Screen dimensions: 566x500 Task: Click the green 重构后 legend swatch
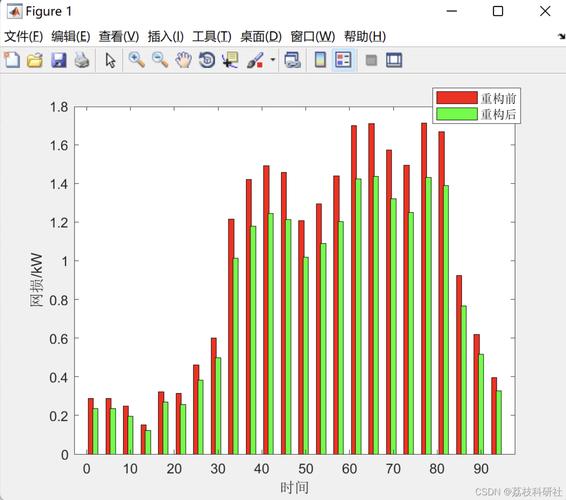(457, 114)
